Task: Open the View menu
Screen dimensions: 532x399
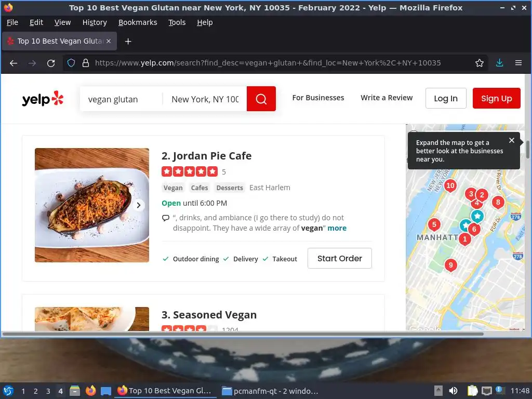Action: point(62,22)
